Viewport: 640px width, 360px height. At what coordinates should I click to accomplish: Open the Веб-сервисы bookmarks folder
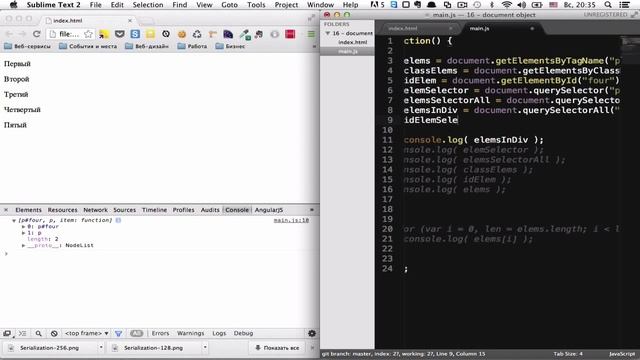27,46
